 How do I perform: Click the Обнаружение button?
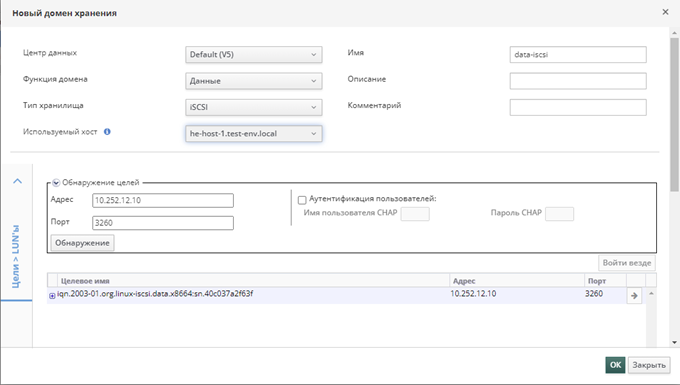pyautogui.click(x=82, y=243)
